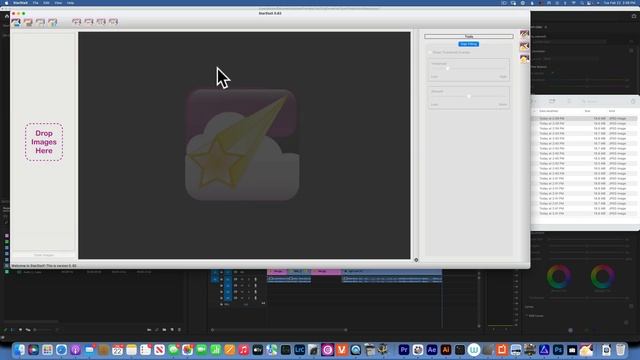Screen dimensions: 640x360
Task: Open Finder from the Dock
Action: (19, 350)
